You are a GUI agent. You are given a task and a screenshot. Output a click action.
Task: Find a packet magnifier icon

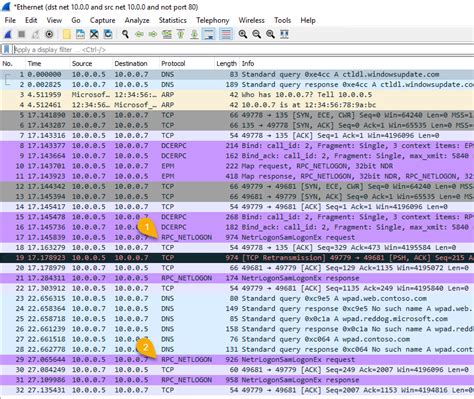[125, 34]
